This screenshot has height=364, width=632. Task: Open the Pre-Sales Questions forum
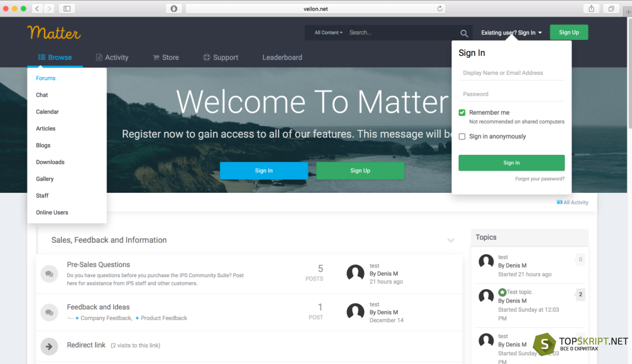click(98, 265)
